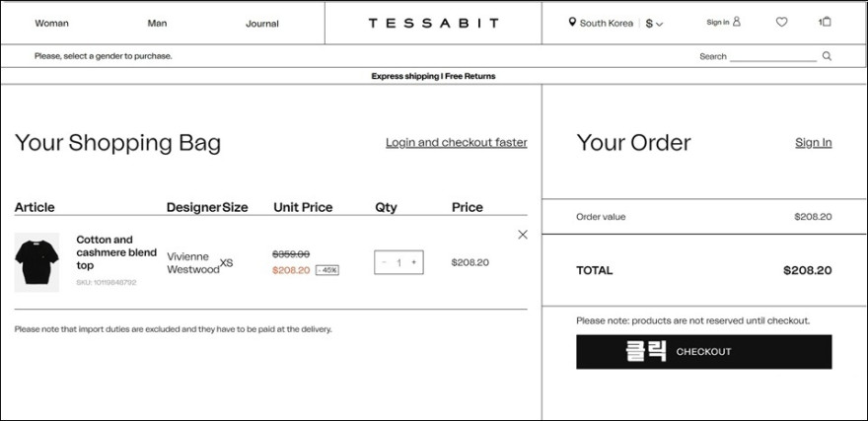Open the shopping bag icon
Viewport: 868px width, 421px height.
tap(826, 22)
